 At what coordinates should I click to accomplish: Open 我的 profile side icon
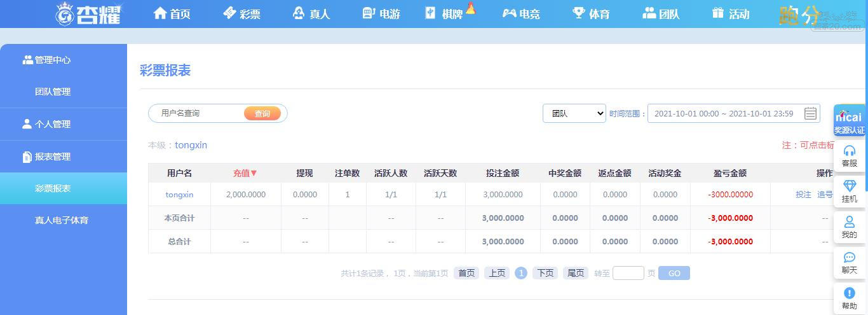point(850,227)
